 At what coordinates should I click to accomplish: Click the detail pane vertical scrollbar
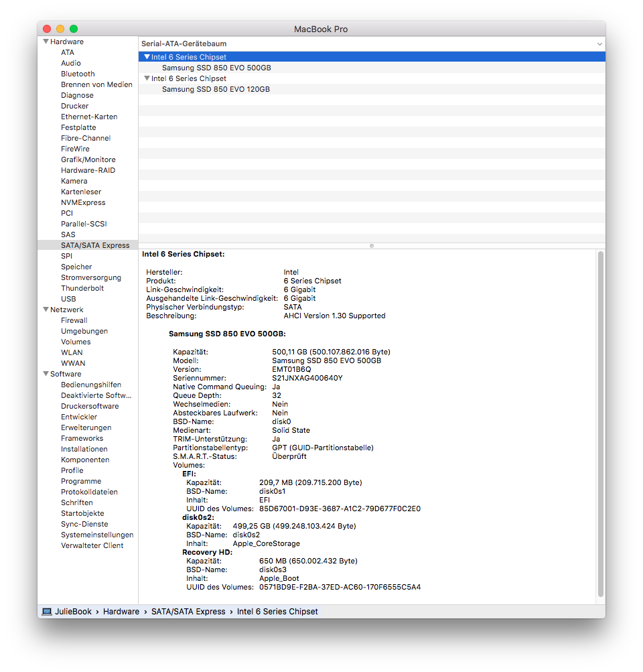coord(601,423)
